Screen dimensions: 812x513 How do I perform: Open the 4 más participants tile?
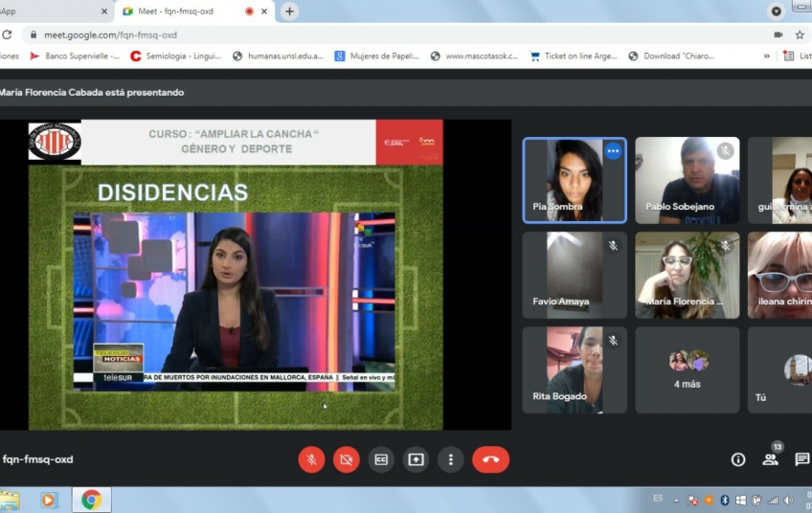[688, 369]
